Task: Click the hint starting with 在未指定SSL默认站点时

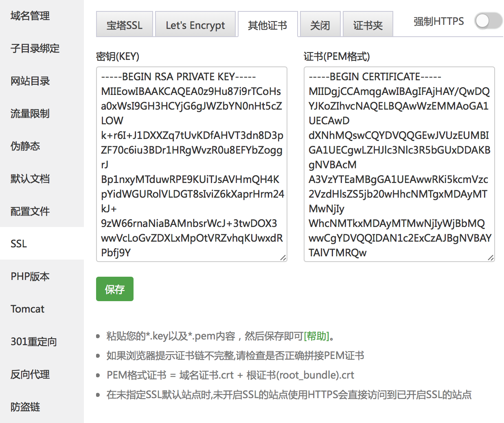Action: pos(289,395)
